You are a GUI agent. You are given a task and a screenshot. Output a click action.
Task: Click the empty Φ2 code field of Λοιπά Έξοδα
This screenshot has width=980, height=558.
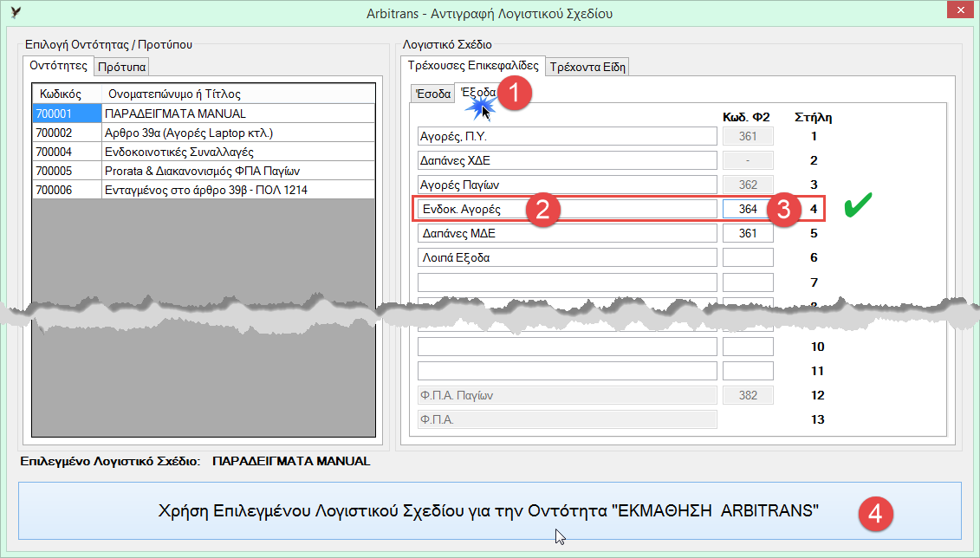tap(748, 257)
